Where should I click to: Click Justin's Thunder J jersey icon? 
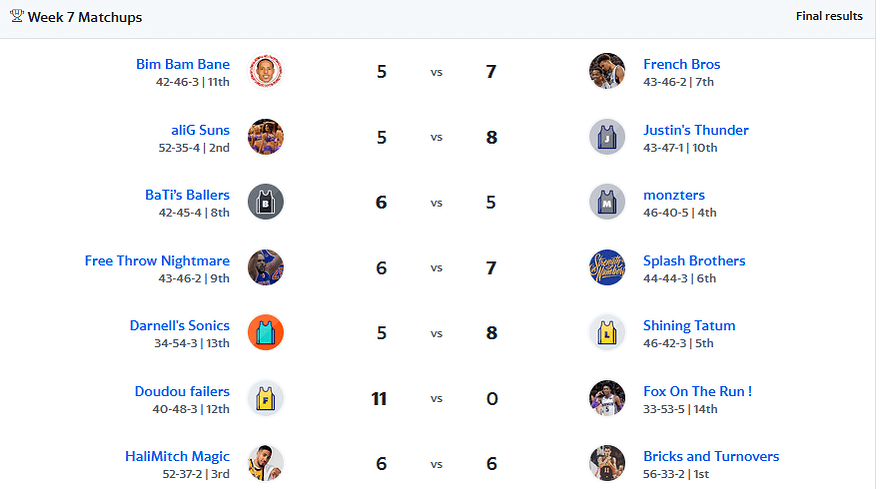[x=607, y=136]
